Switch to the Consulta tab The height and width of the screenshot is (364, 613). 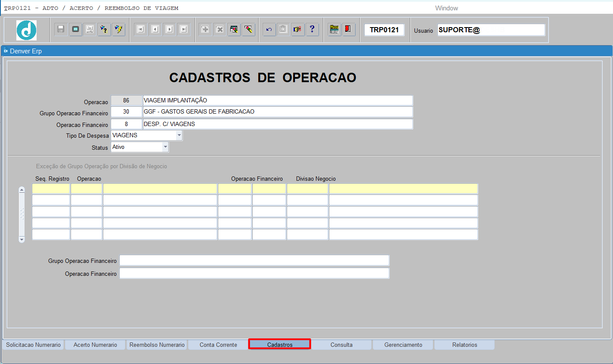(x=341, y=345)
